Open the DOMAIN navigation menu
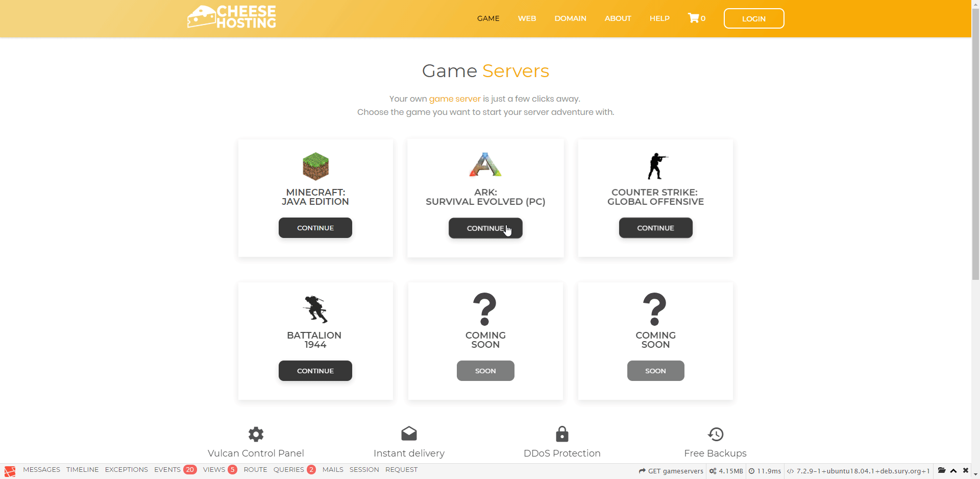This screenshot has height=479, width=980. 570,18
